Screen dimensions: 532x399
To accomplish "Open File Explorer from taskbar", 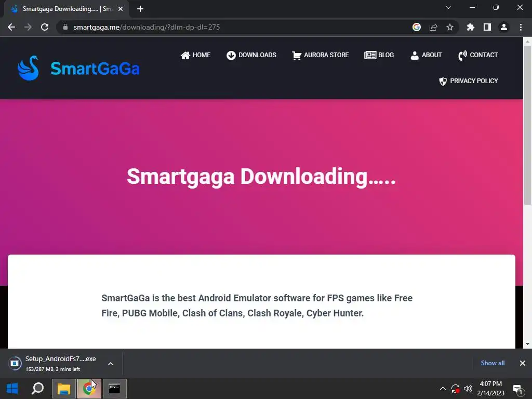I will click(64, 389).
